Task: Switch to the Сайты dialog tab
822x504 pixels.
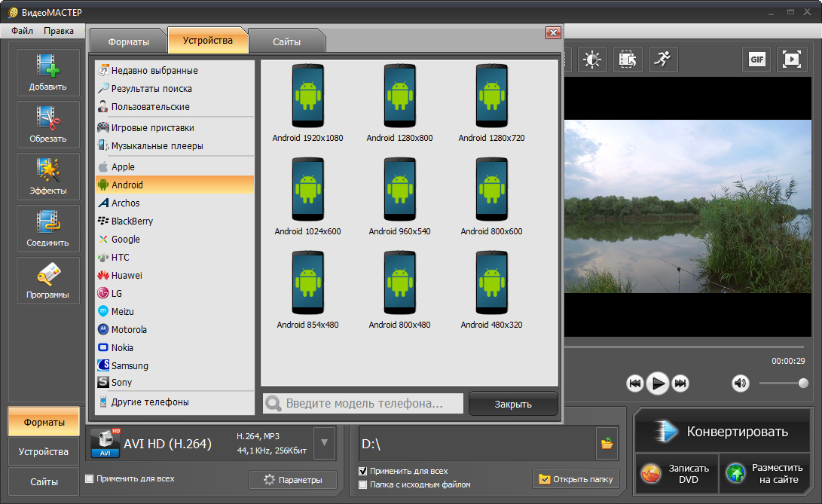Action: point(287,41)
